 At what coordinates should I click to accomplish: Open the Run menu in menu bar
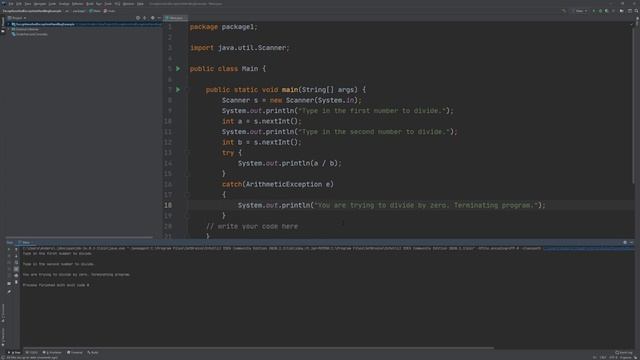(x=98, y=4)
